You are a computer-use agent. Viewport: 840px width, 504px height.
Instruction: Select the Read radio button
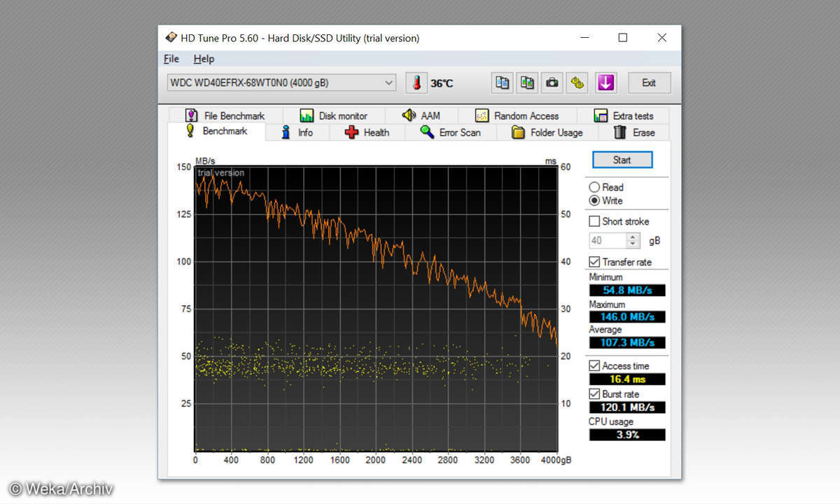(x=594, y=187)
